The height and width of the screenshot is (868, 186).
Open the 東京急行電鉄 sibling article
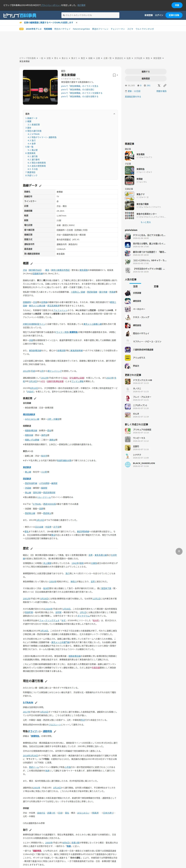pos(142,204)
